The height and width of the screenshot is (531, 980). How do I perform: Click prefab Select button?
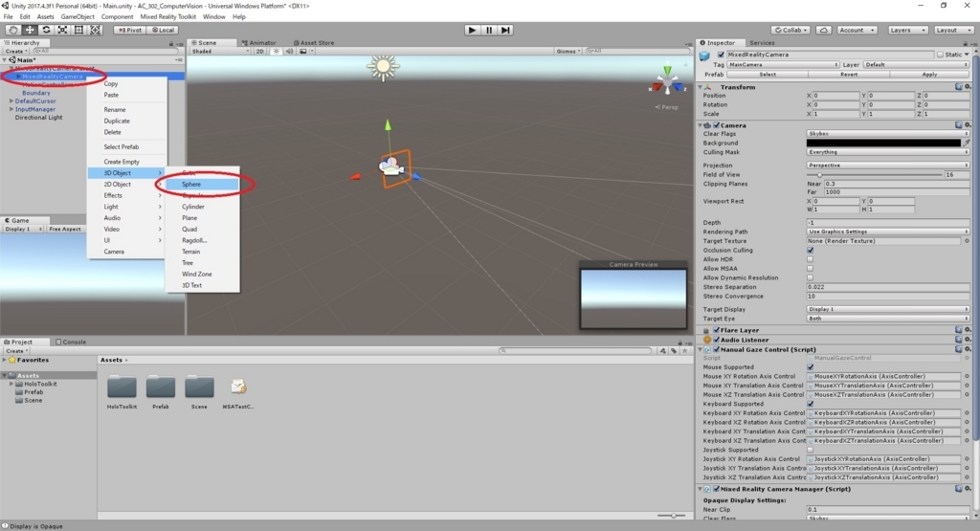(768, 75)
